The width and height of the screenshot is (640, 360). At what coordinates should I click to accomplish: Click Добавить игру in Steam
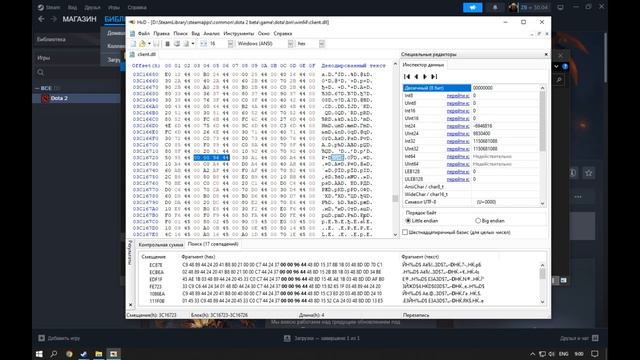(x=60, y=338)
